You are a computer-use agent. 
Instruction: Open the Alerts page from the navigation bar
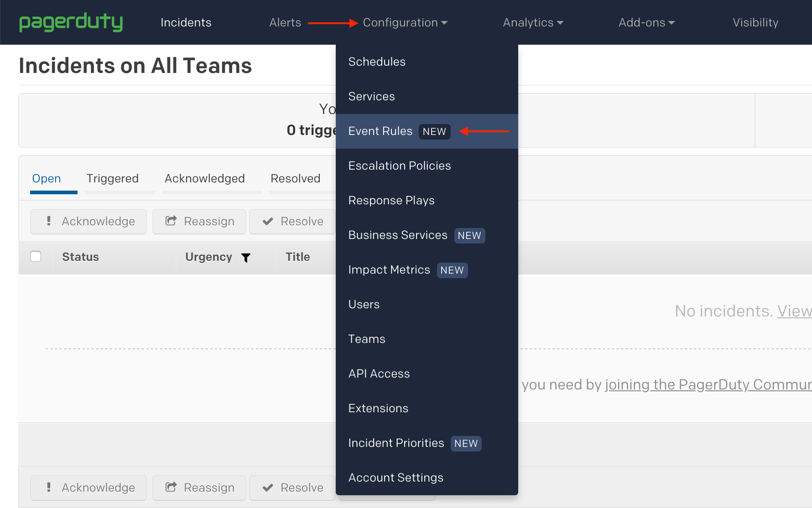pos(285,22)
